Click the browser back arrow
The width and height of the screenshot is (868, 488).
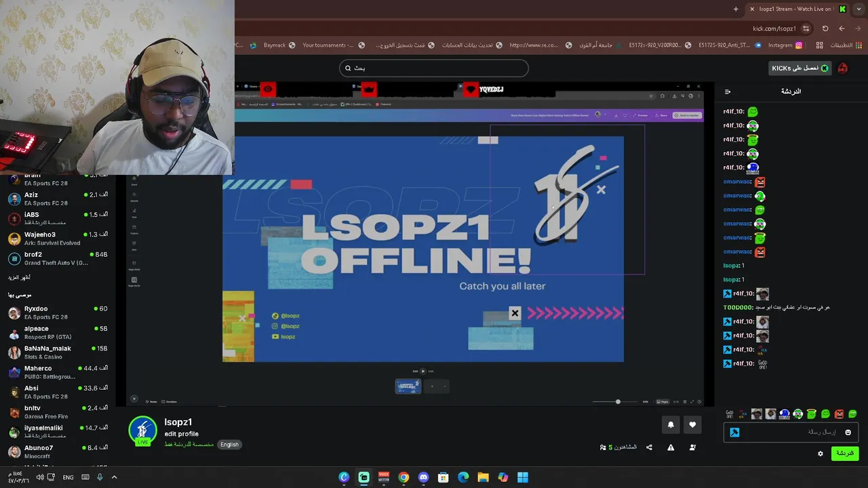tap(842, 28)
